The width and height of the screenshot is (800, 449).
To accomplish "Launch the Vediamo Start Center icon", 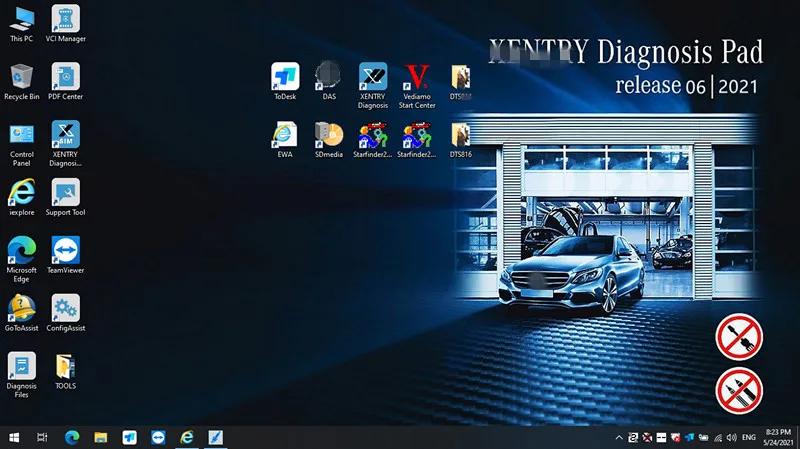I will (417, 85).
